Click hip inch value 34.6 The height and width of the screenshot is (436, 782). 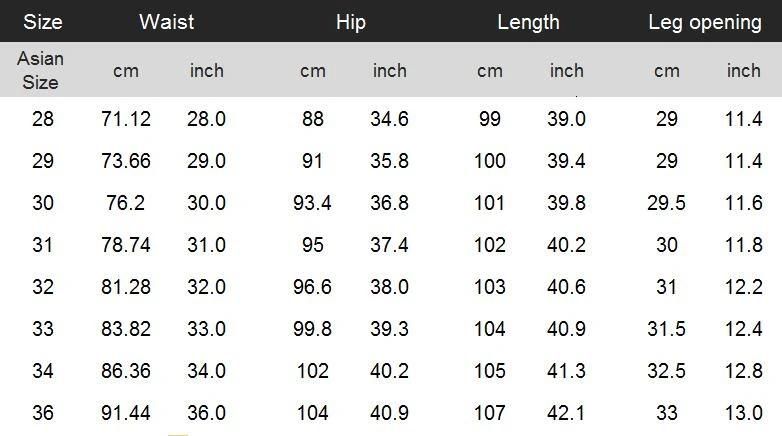(389, 119)
